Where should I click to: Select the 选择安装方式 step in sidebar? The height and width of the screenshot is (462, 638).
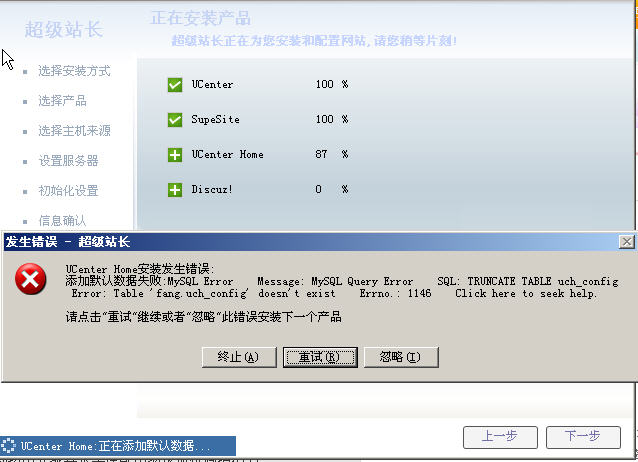click(74, 71)
